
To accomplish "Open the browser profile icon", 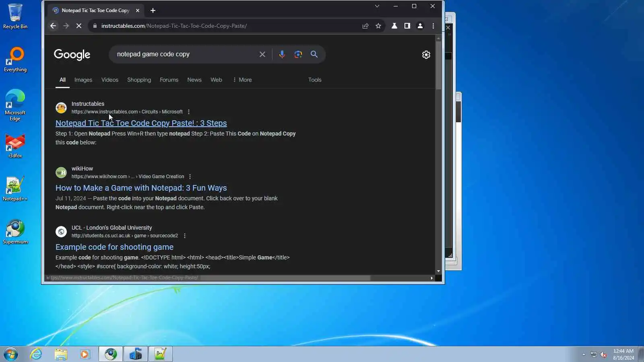I will point(420,26).
